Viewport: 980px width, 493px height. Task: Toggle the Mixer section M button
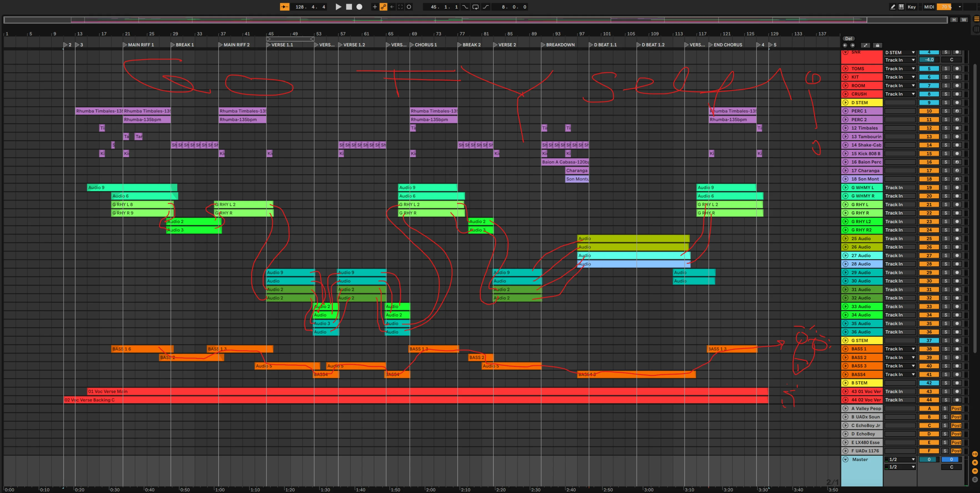click(x=975, y=471)
